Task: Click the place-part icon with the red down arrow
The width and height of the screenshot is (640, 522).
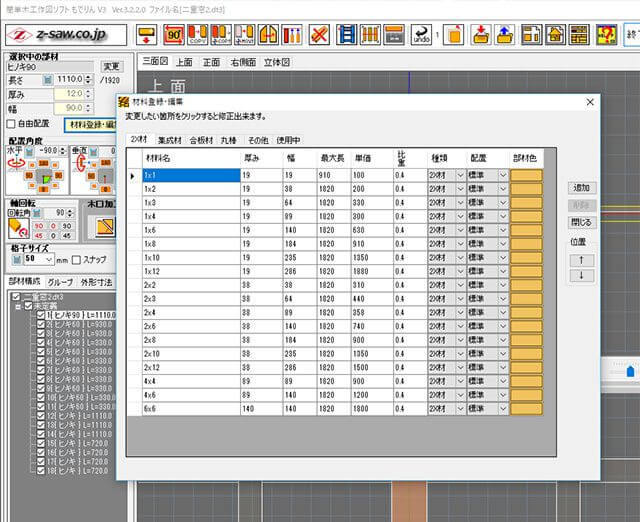Action: pos(147,35)
